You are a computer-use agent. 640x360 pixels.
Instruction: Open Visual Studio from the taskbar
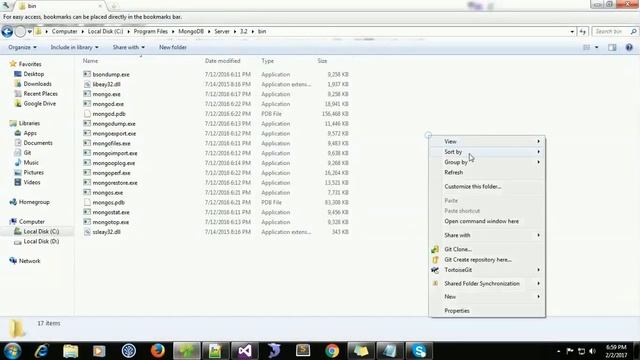[244, 351]
